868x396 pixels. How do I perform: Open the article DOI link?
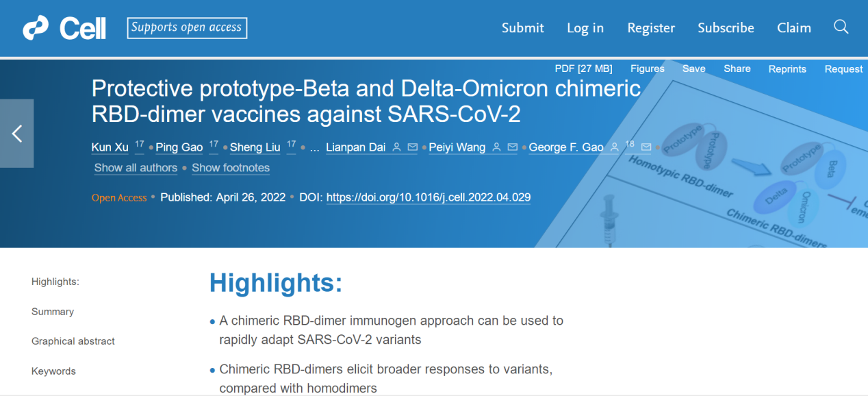click(429, 197)
